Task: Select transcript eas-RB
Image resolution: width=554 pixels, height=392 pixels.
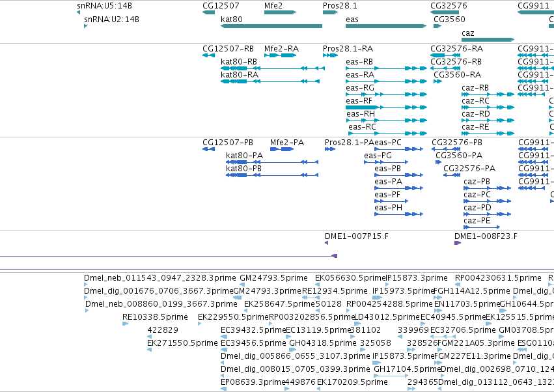Action: [359, 61]
